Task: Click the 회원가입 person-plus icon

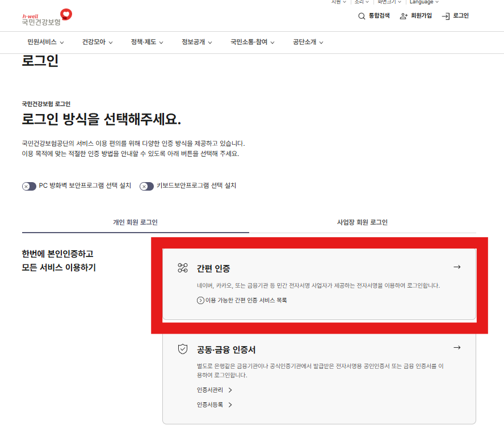Action: point(404,16)
